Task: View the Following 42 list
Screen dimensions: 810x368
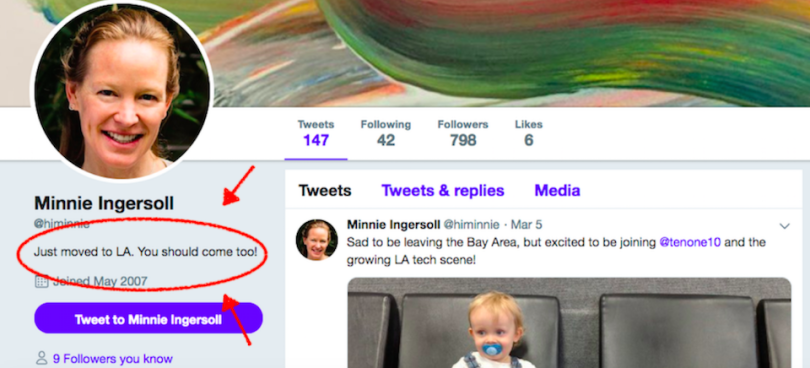Action: pyautogui.click(x=385, y=133)
